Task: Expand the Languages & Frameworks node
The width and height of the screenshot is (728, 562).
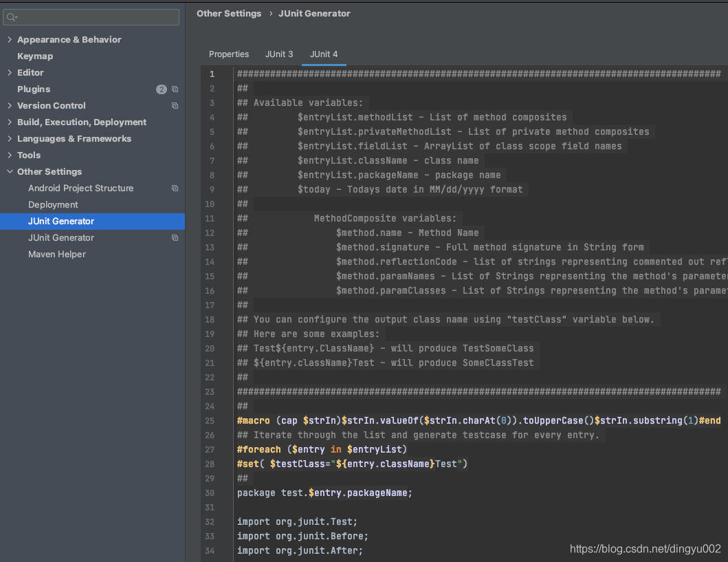Action: [10, 138]
